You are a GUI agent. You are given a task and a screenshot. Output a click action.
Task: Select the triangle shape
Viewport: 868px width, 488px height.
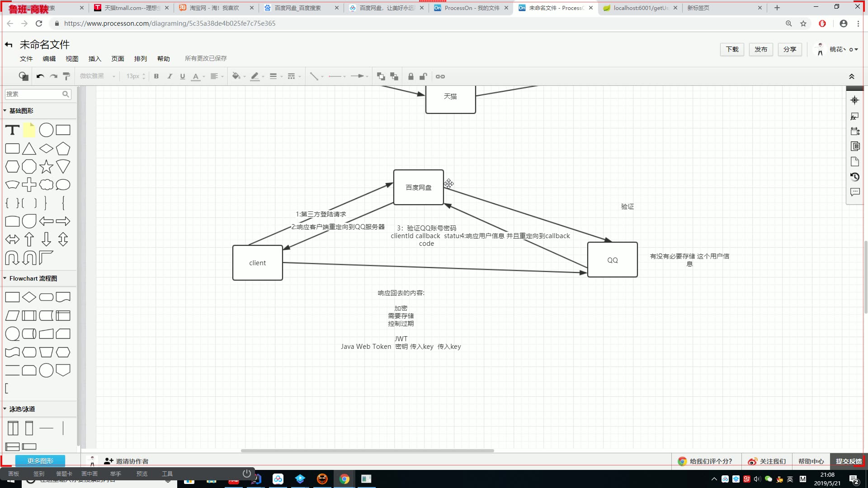tap(29, 149)
